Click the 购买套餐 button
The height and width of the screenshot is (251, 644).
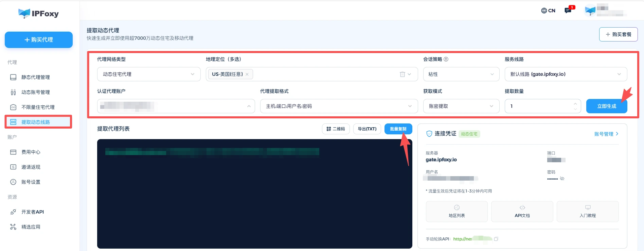618,34
